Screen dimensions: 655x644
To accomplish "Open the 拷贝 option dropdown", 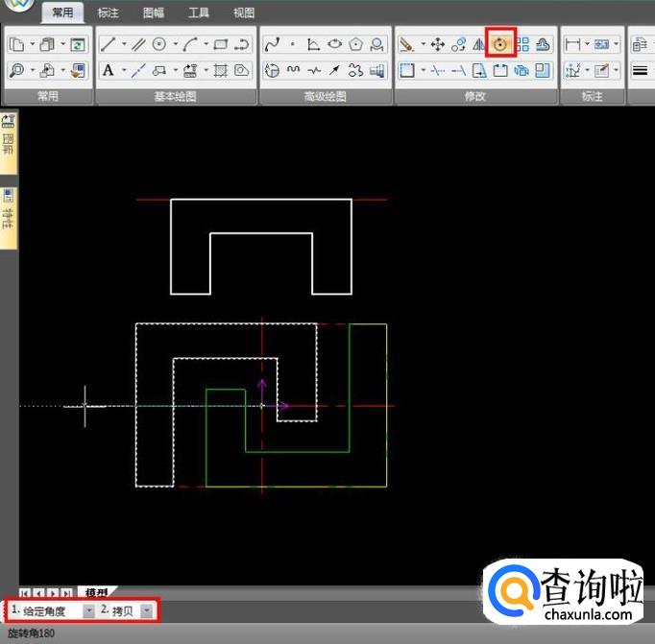I will tap(147, 610).
